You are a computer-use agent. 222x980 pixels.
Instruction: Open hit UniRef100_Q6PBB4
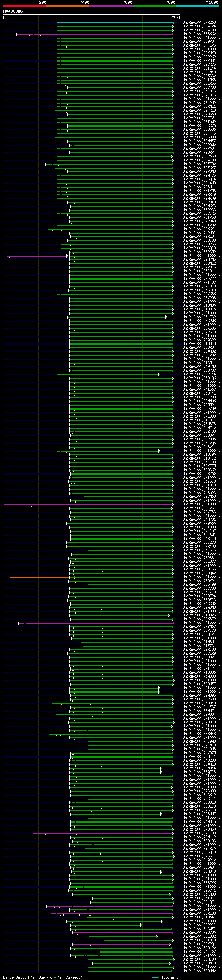click(x=199, y=558)
